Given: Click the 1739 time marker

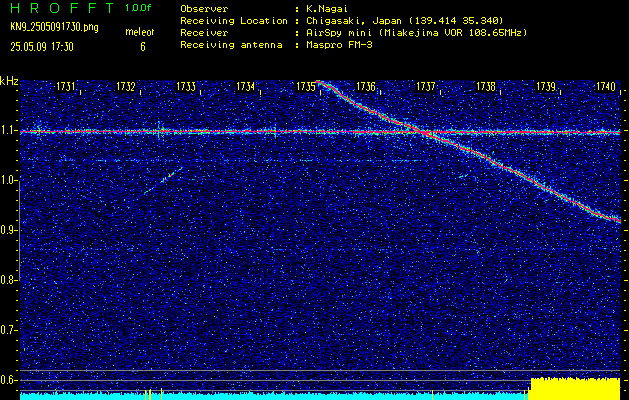Looking at the screenshot, I should coord(546,86).
